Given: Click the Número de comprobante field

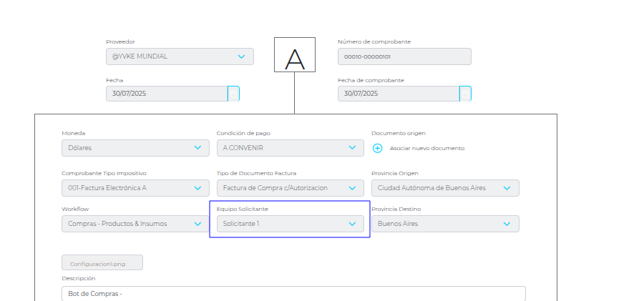Looking at the screenshot, I should (x=404, y=56).
